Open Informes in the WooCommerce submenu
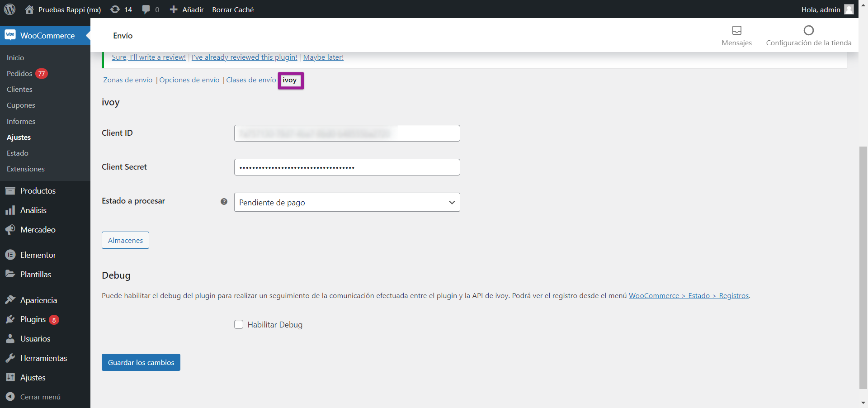This screenshot has width=868, height=408. 21,121
